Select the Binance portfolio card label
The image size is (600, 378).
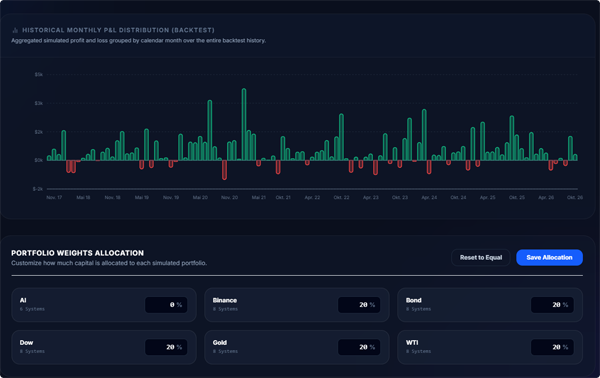[x=225, y=300]
